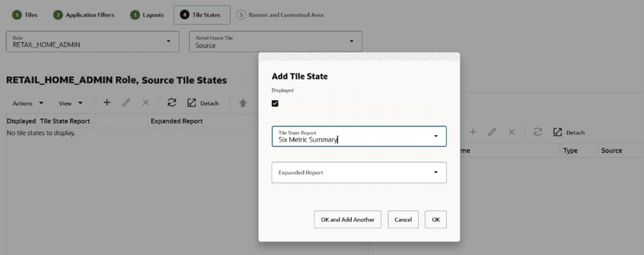Viewport: 644px width, 255px height.
Task: Click the move up arrow icon
Action: tap(243, 104)
